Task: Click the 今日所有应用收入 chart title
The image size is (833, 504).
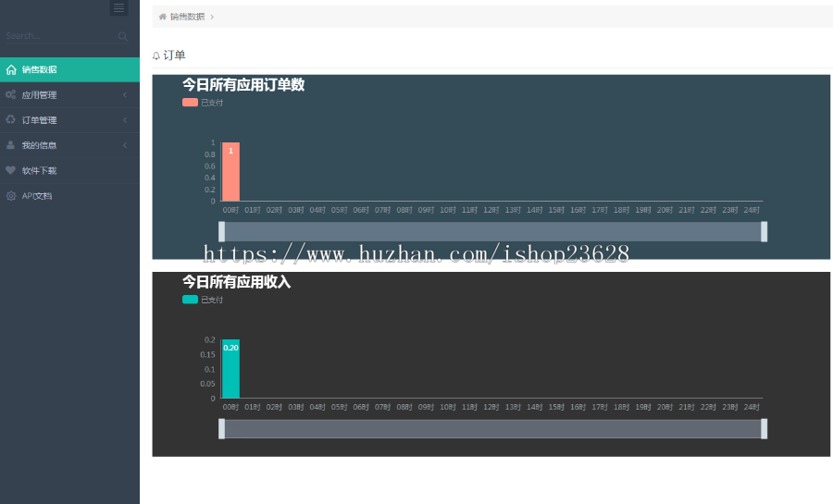Action: coord(236,282)
